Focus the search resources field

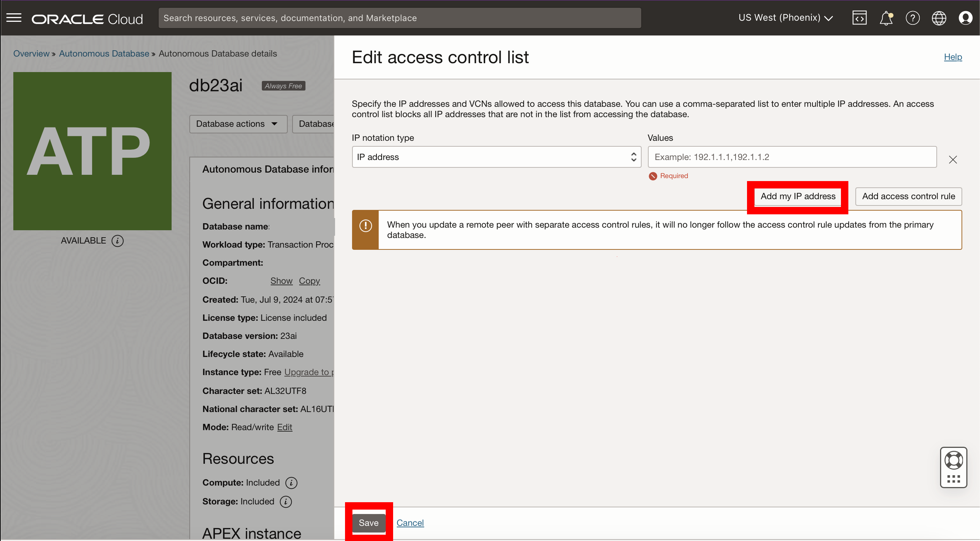[400, 18]
